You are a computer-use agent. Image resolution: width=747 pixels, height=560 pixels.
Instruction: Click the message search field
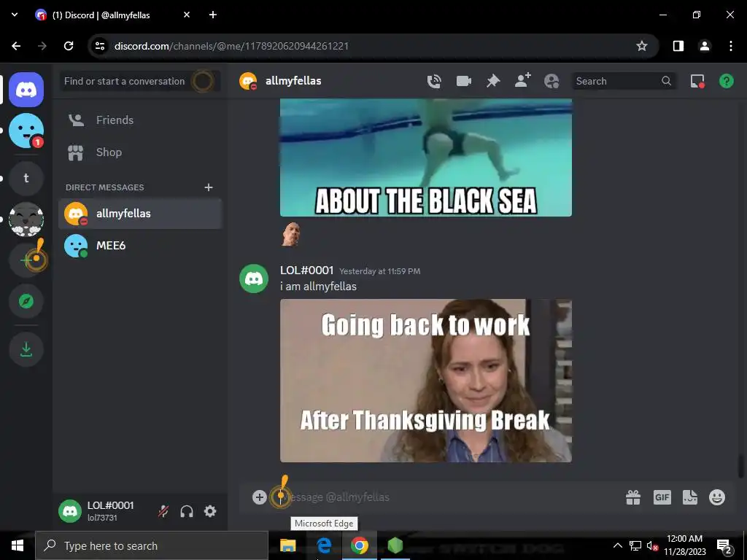tap(623, 81)
